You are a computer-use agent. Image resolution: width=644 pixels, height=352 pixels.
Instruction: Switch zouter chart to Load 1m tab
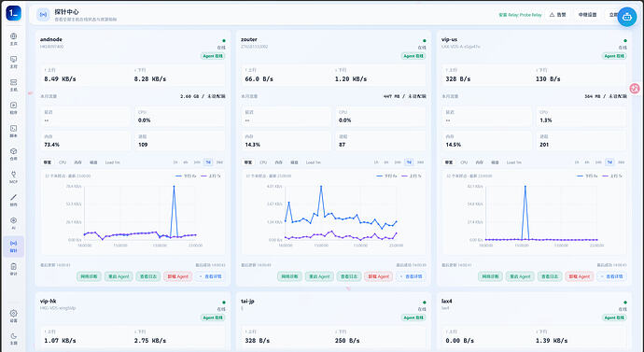[313, 162]
